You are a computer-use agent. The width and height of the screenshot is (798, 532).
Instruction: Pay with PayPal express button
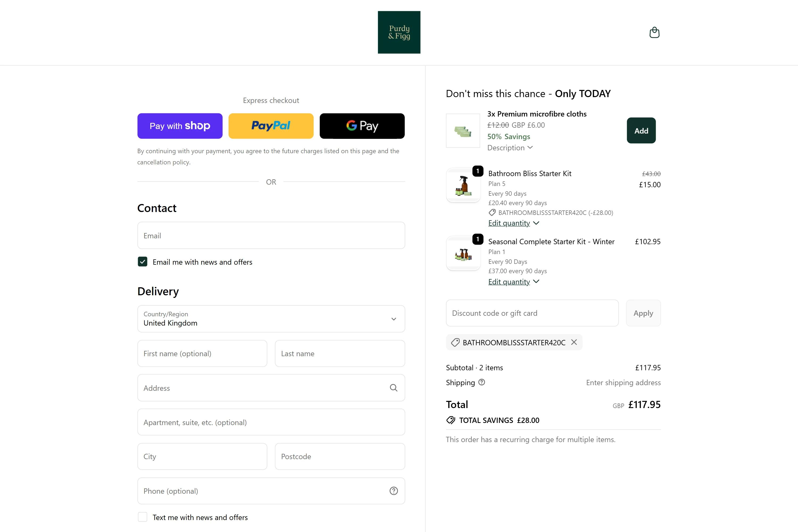click(x=271, y=126)
